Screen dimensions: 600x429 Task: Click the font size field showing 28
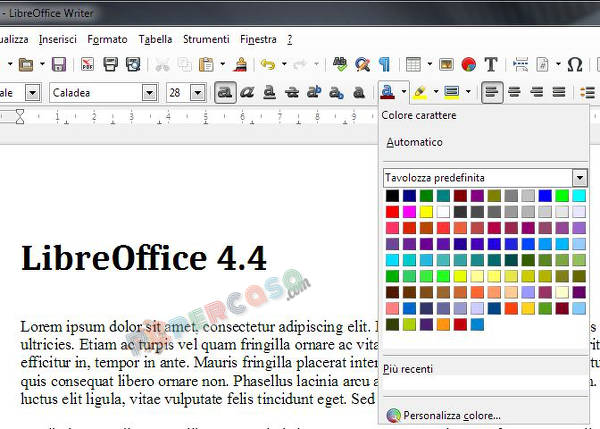[178, 93]
